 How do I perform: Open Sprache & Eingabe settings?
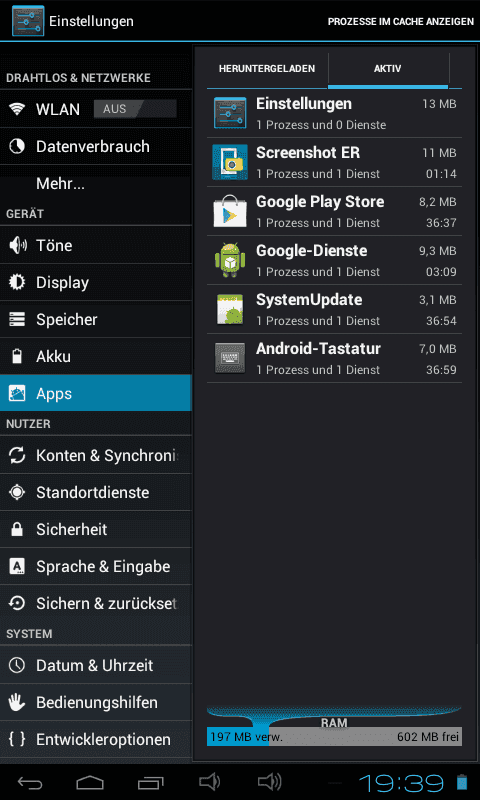(x=96, y=566)
